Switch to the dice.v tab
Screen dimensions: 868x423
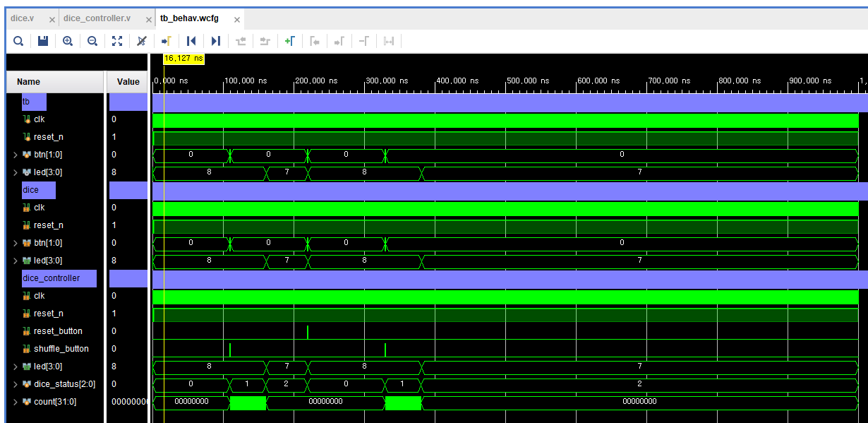tap(23, 18)
